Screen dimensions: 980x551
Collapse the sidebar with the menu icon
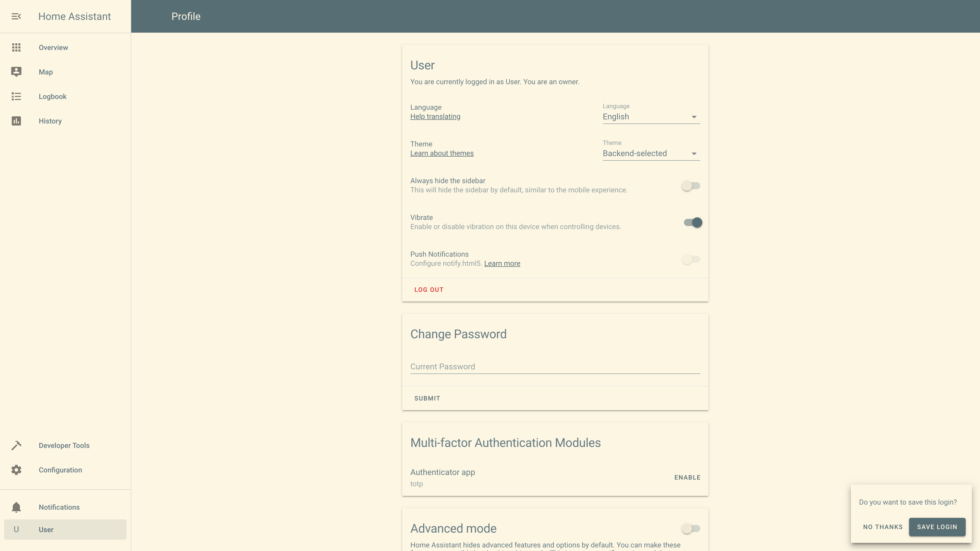(16, 16)
